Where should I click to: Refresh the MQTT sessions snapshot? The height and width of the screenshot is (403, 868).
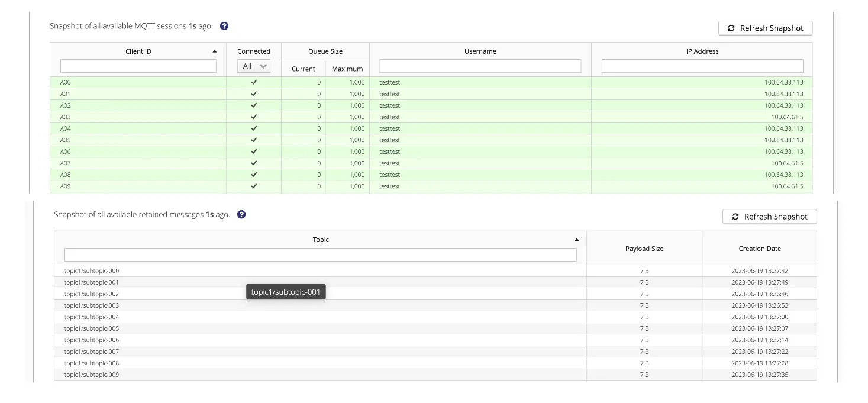766,28
